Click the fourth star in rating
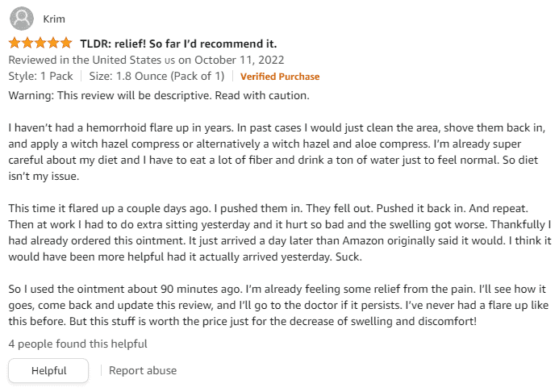Image resolution: width=559 pixels, height=392 pixels. tap(53, 43)
